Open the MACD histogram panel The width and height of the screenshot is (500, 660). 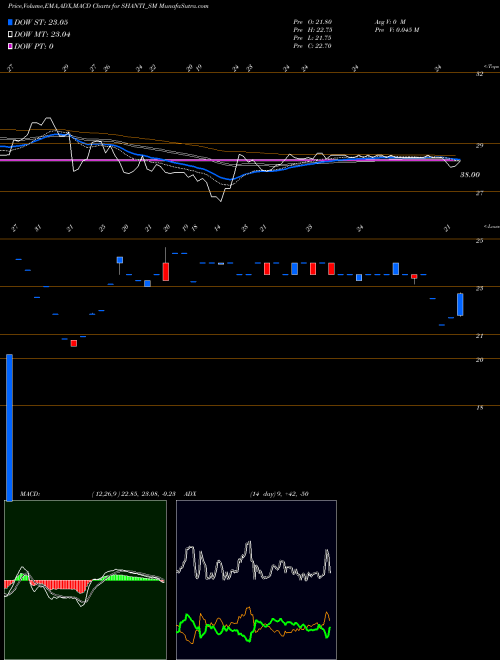(x=85, y=580)
